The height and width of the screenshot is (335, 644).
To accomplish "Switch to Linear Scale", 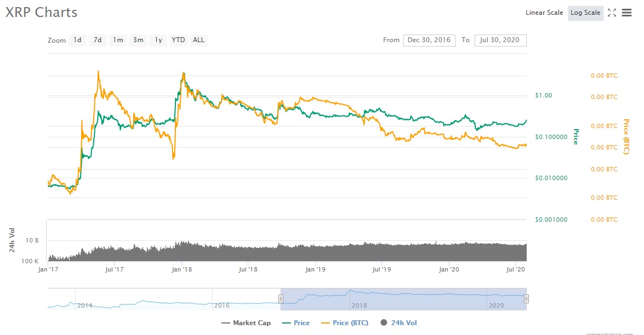I will click(544, 13).
